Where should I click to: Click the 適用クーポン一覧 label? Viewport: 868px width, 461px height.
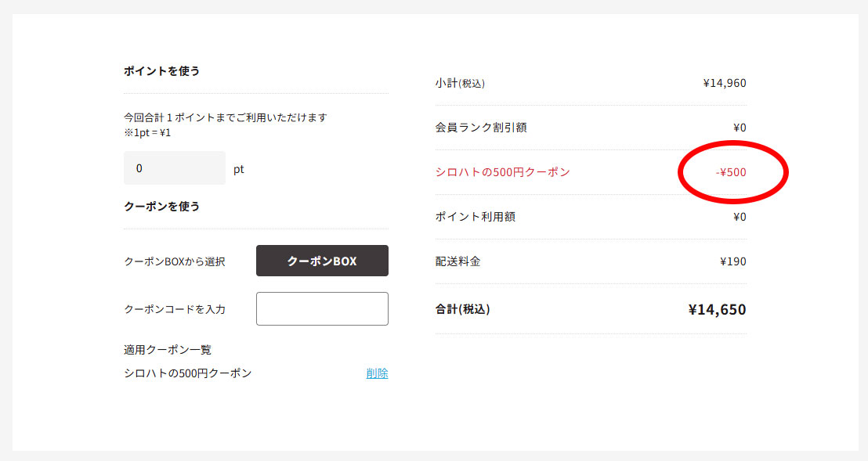(168, 350)
